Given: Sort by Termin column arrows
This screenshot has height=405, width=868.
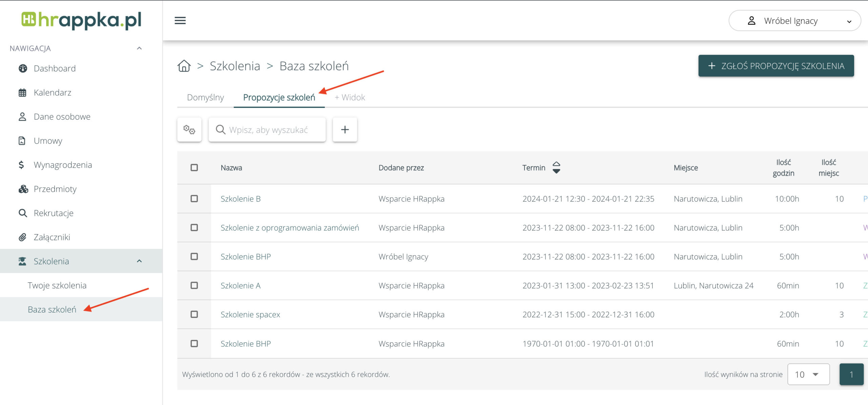Looking at the screenshot, I should point(556,167).
